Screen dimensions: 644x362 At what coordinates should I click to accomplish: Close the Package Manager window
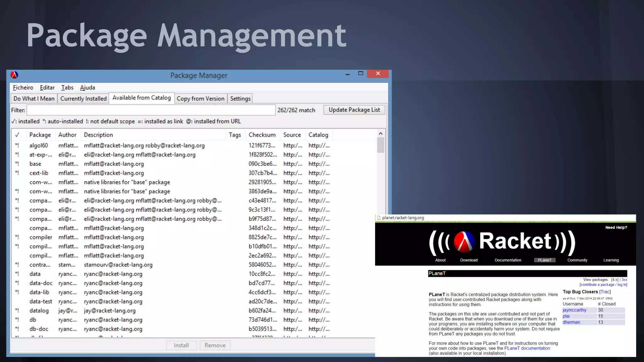coord(378,74)
